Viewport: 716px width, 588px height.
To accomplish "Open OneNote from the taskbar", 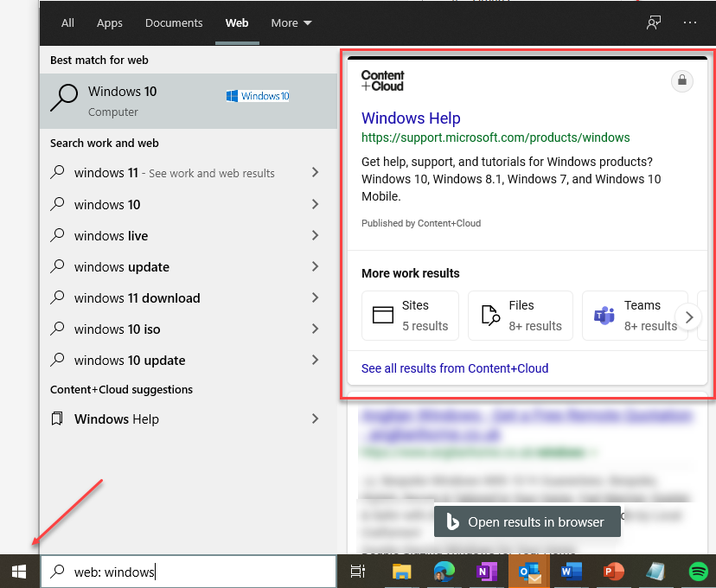I will tap(486, 571).
